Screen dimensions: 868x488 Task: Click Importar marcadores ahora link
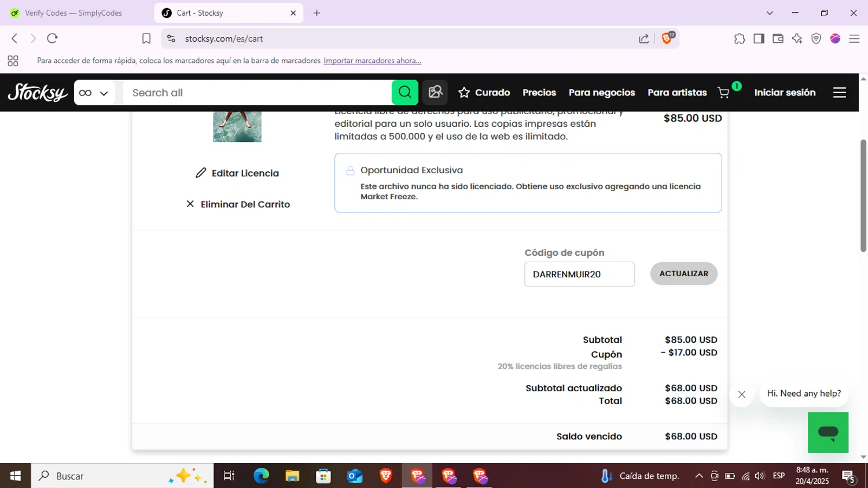pos(372,61)
